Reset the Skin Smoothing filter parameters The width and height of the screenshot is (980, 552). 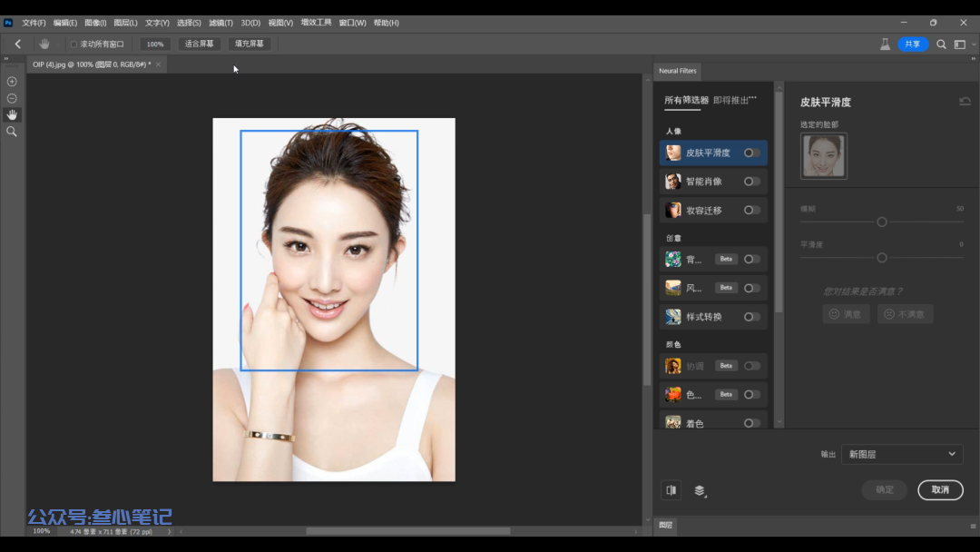click(x=965, y=102)
